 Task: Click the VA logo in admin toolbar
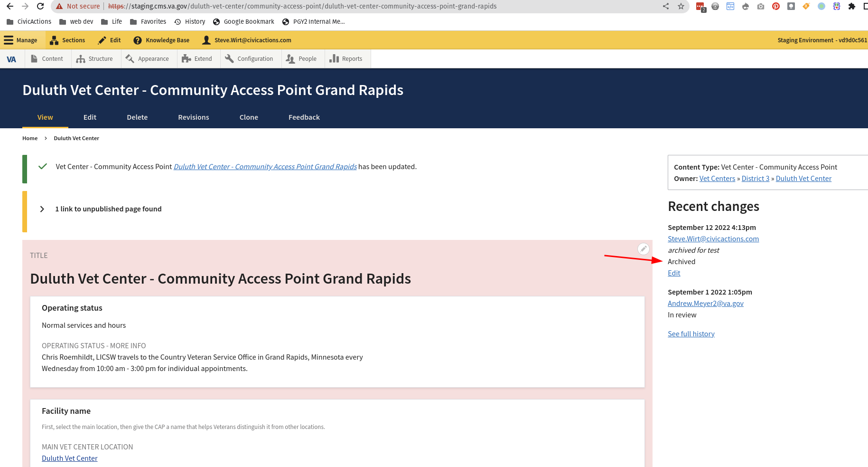pos(11,59)
